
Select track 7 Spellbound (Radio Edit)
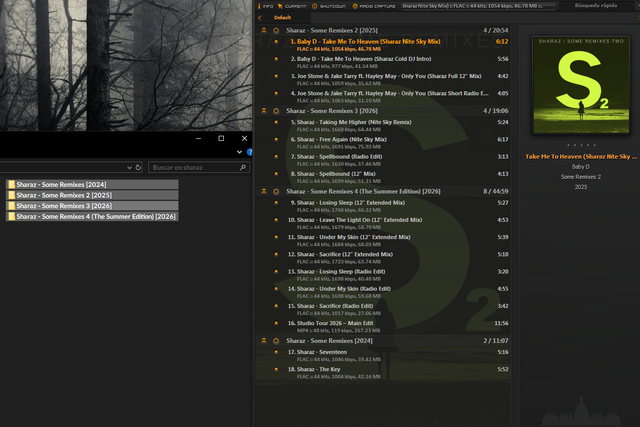click(383, 160)
